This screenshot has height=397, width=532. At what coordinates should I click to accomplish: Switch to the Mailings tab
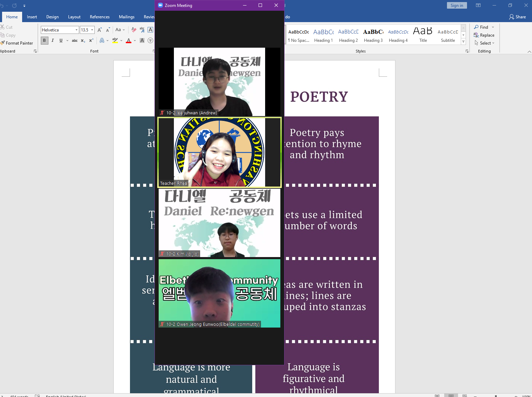pos(127,17)
